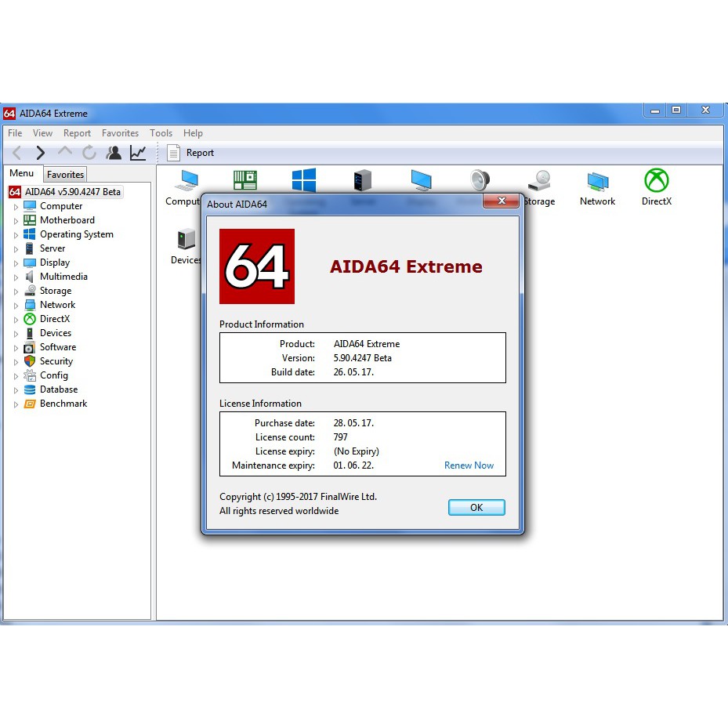The width and height of the screenshot is (728, 728).
Task: Expand the Computer tree item
Action: click(x=16, y=205)
